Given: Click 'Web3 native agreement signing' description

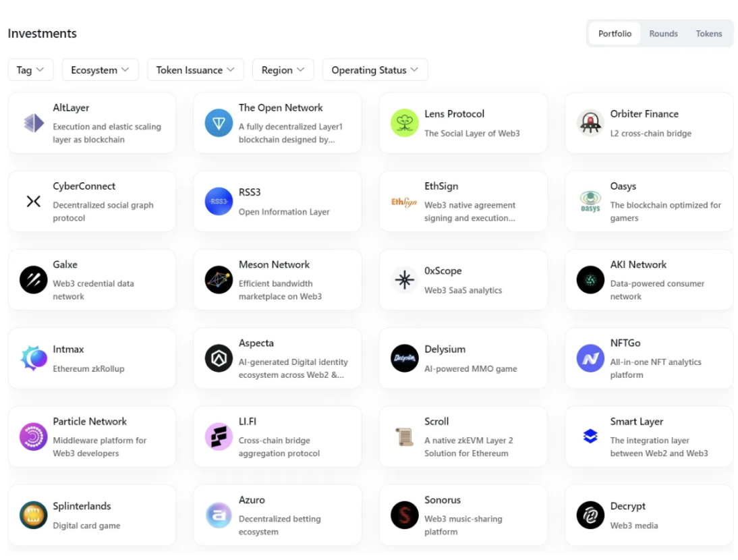Looking at the screenshot, I should pos(470,211).
